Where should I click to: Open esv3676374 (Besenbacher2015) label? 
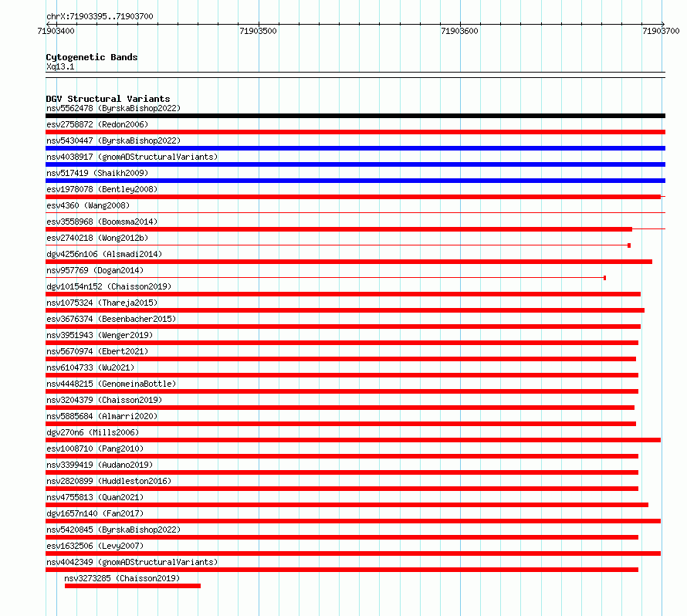tap(111, 319)
